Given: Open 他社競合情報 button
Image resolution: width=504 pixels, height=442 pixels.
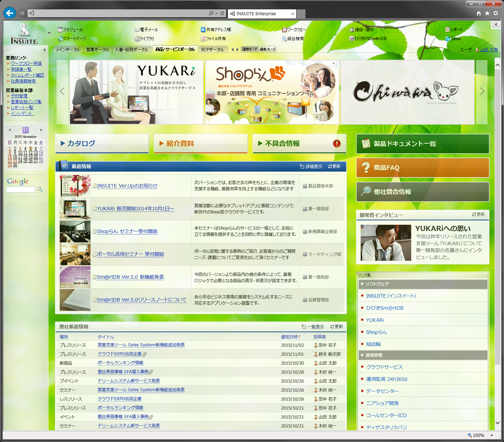Looking at the screenshot, I should (x=423, y=192).
